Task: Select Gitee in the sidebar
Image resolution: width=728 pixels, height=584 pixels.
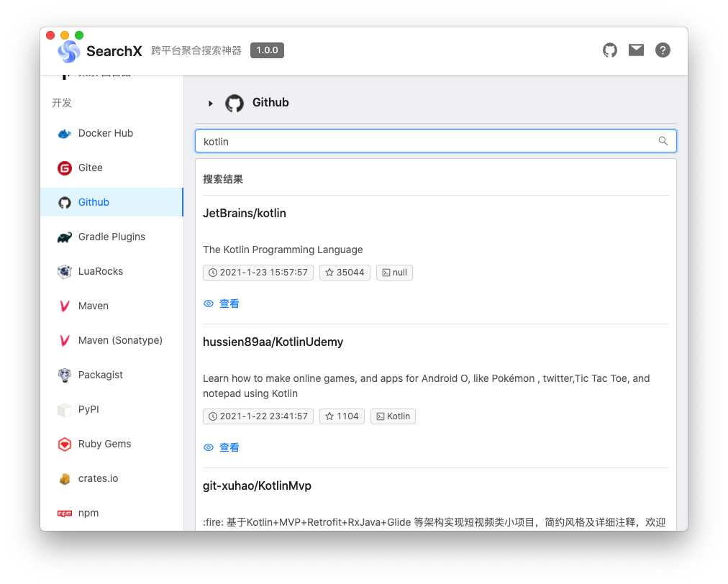Action: (112, 168)
